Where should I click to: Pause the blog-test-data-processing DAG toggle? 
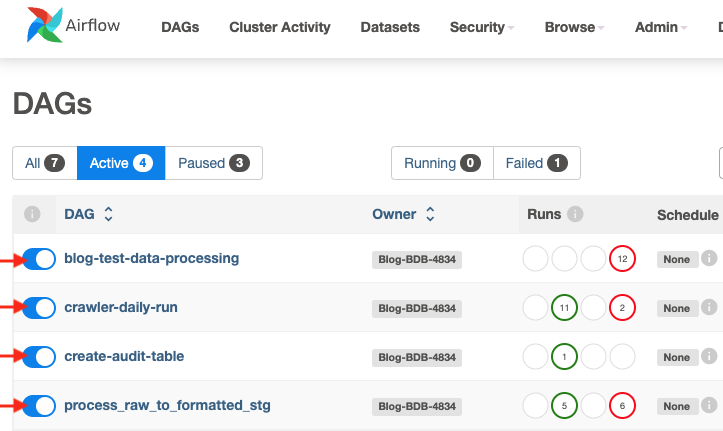coord(39,259)
